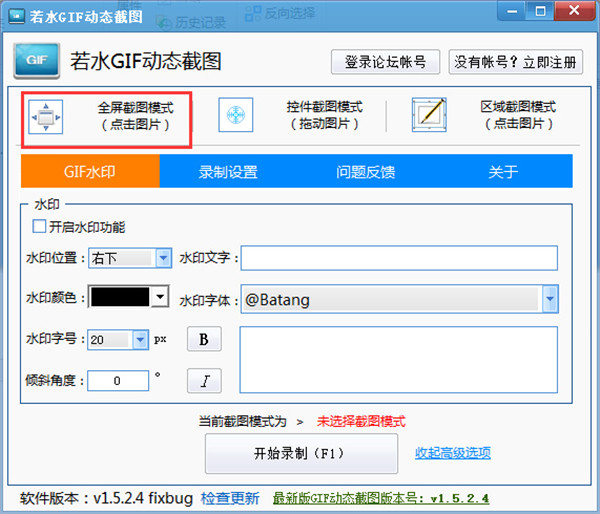Choose the control capture mode icon

tap(236, 115)
